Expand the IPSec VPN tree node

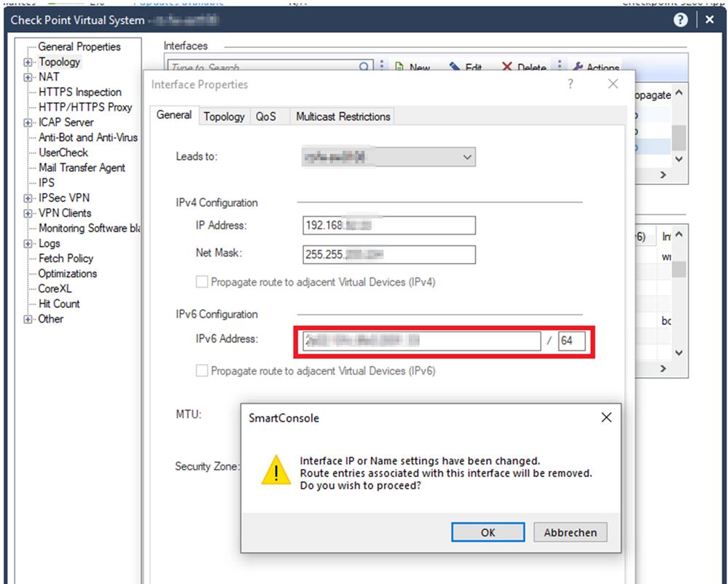tap(28, 198)
